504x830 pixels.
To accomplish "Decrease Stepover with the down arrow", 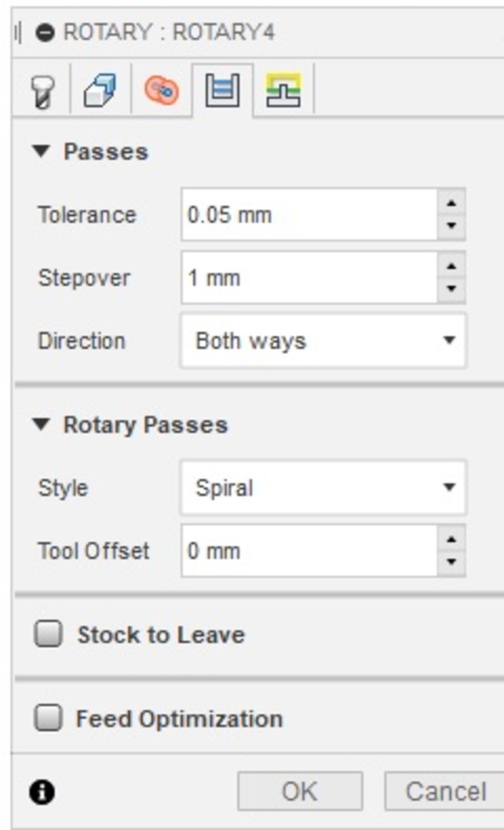I will point(452,289).
